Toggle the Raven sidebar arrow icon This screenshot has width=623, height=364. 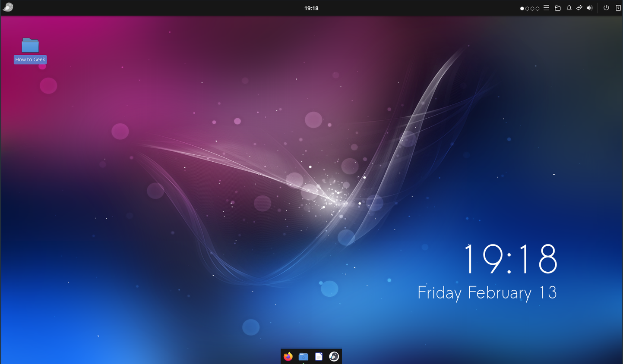click(618, 8)
